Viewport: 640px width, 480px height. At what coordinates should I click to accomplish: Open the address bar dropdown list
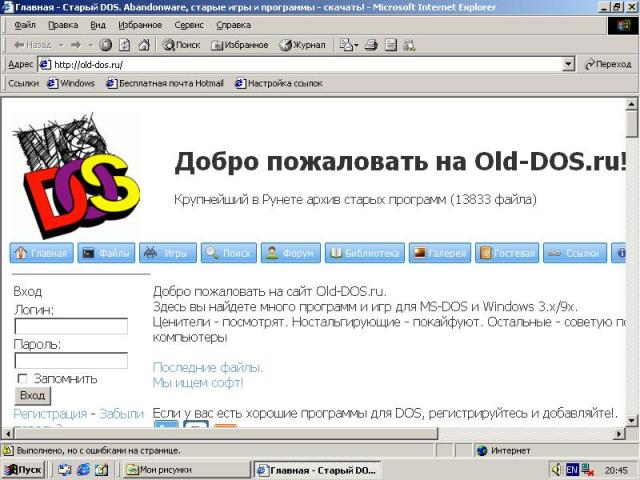(x=568, y=64)
